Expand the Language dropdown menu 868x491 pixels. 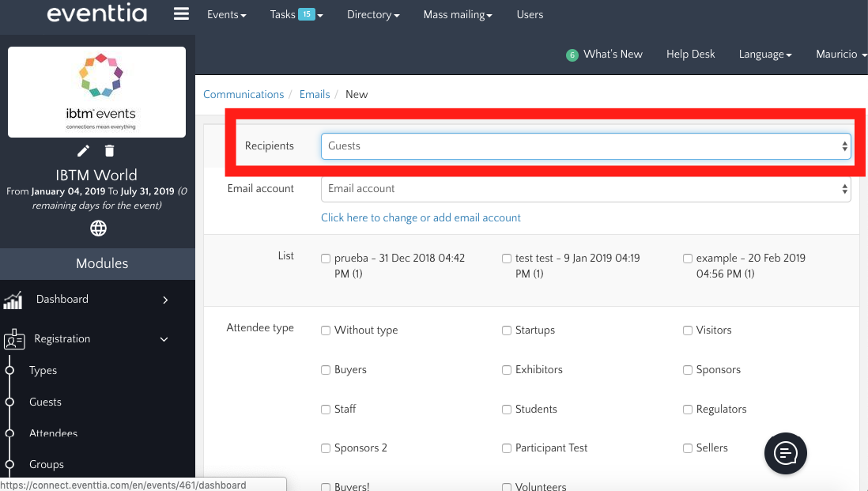pyautogui.click(x=765, y=54)
